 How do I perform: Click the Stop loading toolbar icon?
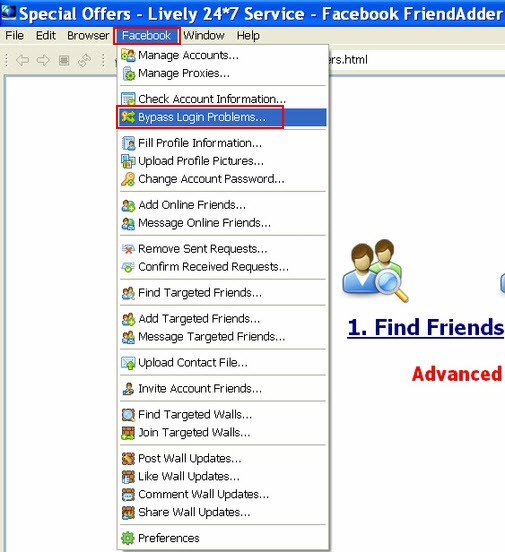[x=64, y=60]
